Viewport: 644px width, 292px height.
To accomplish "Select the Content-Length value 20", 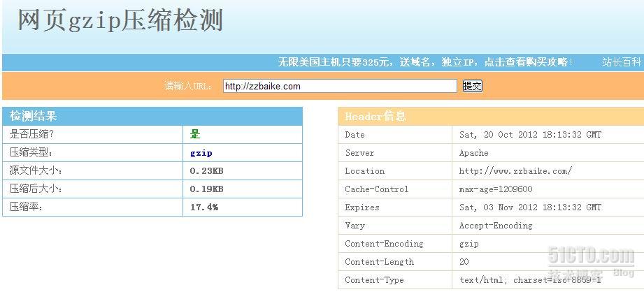I will 464,262.
